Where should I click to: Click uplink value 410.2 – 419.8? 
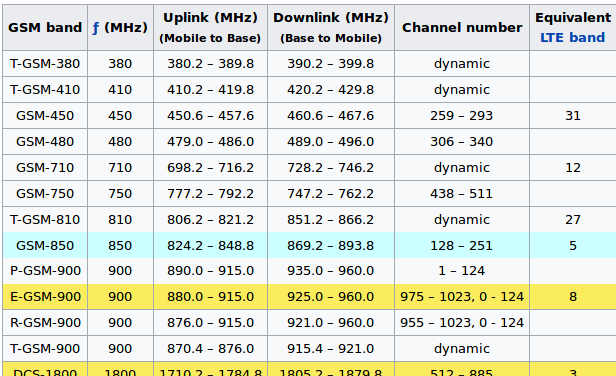(x=210, y=90)
